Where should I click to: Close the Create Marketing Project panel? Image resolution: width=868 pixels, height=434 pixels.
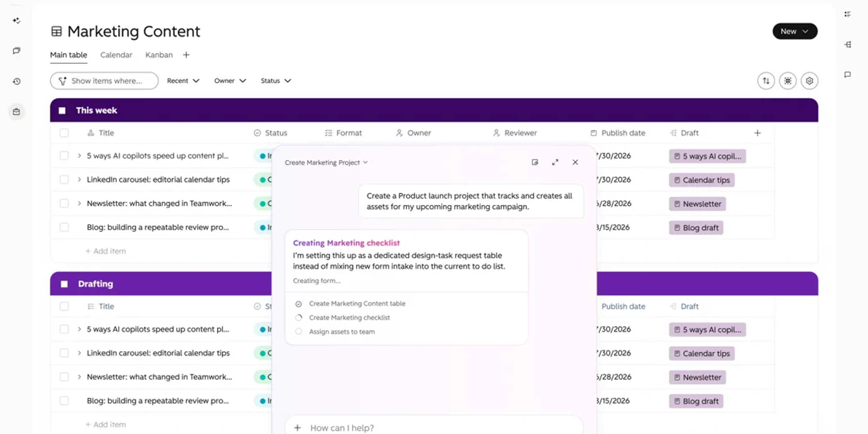pyautogui.click(x=575, y=162)
